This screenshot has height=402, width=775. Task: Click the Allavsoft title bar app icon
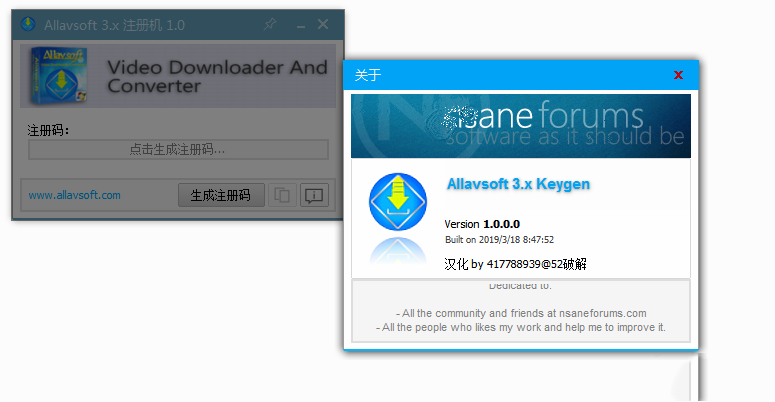pos(28,24)
